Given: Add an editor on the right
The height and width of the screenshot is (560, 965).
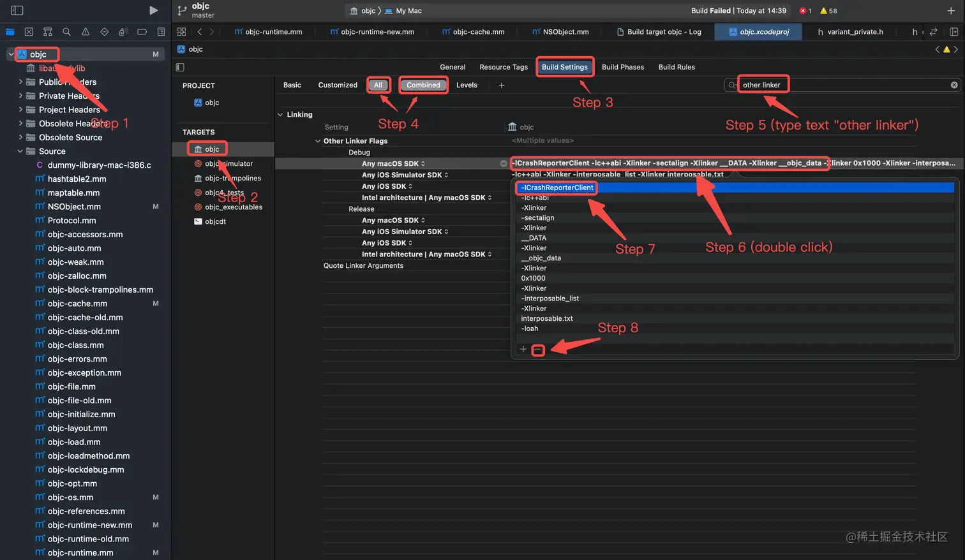Looking at the screenshot, I should pyautogui.click(x=954, y=32).
